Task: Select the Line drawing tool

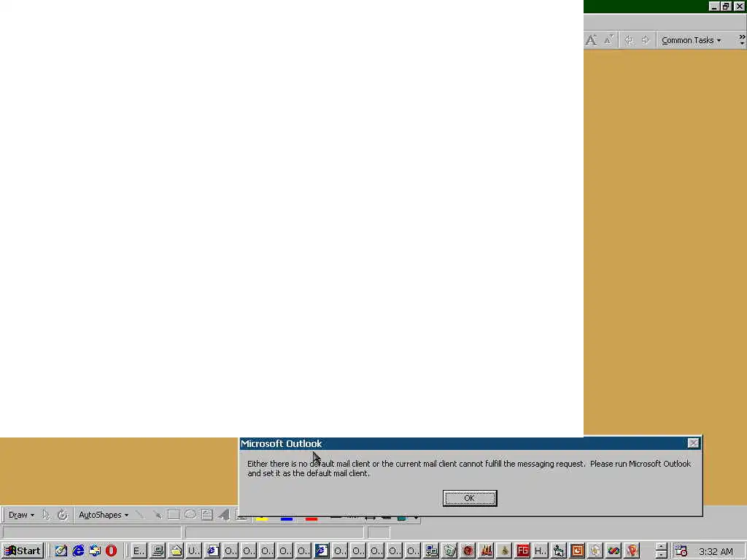Action: pyautogui.click(x=139, y=515)
